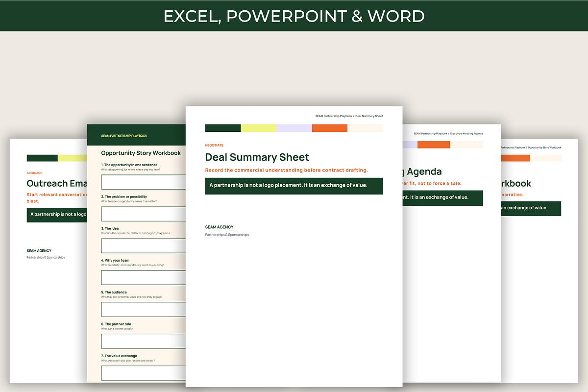Viewport: 588px width, 392px height.
Task: Click the input box under '5. The audience'
Action: pyautogui.click(x=144, y=309)
